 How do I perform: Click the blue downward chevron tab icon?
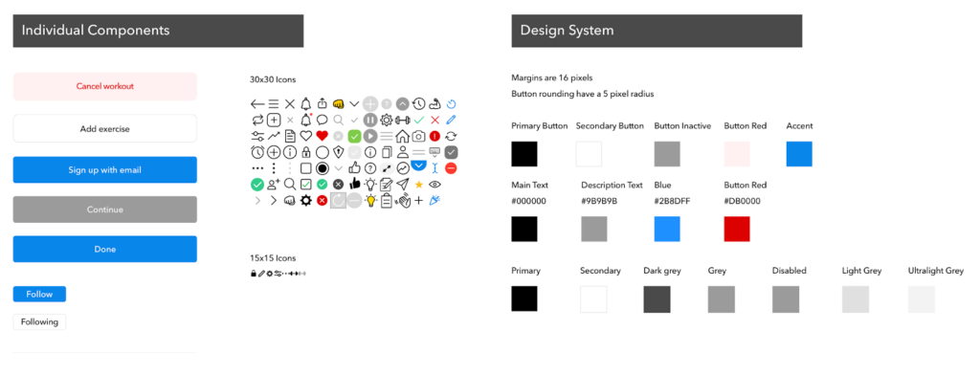(419, 165)
